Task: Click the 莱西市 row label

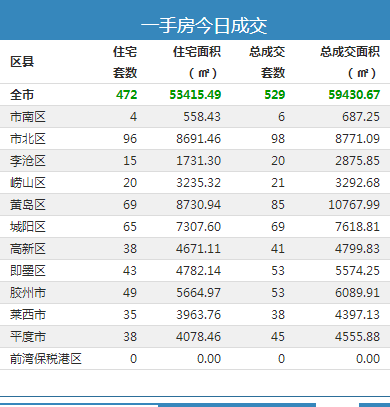Action: click(x=28, y=315)
